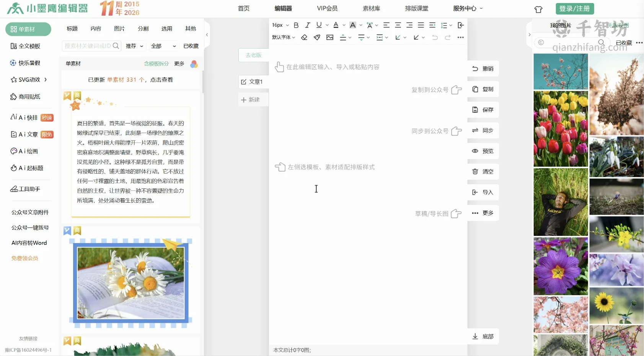Click the 登录/注册 button
The width and height of the screenshot is (644, 356).
click(x=575, y=9)
